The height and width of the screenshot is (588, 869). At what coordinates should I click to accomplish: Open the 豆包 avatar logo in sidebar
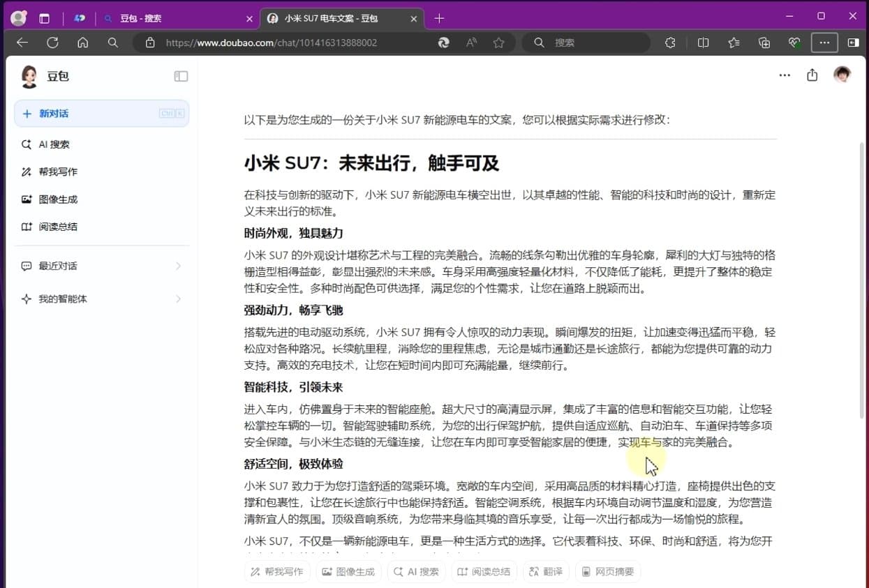29,77
